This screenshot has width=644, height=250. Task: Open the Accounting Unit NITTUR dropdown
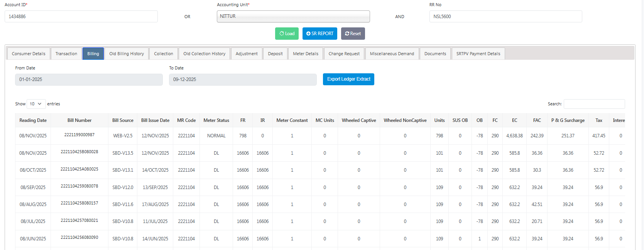(x=293, y=16)
